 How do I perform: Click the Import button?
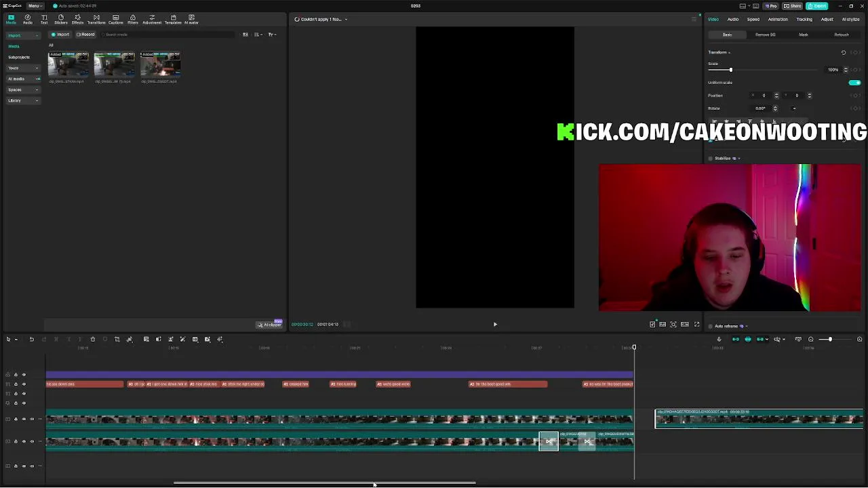coord(60,35)
